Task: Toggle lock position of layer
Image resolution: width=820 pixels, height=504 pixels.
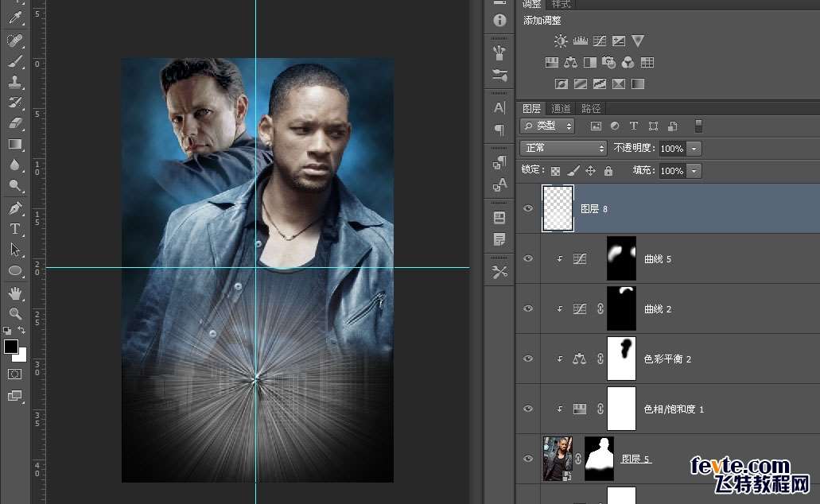Action: [x=590, y=171]
